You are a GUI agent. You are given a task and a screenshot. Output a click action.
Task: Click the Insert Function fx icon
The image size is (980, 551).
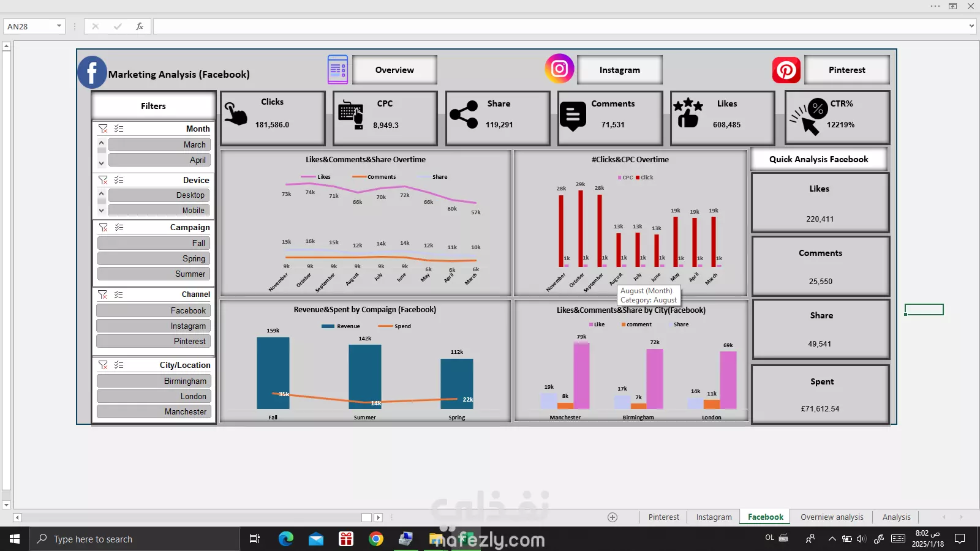pyautogui.click(x=140, y=26)
